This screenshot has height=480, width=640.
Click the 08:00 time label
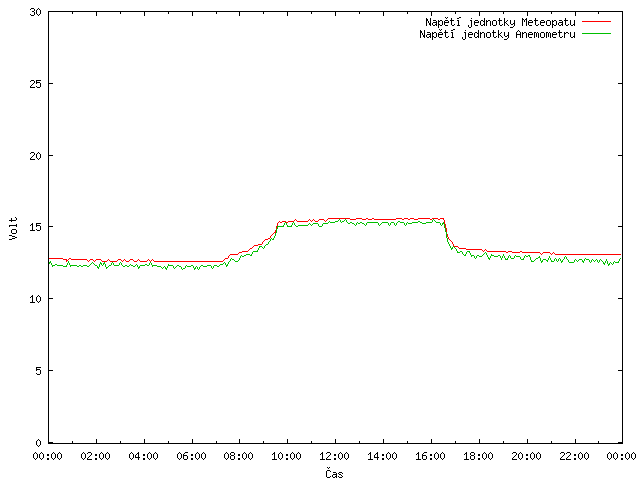(239, 456)
